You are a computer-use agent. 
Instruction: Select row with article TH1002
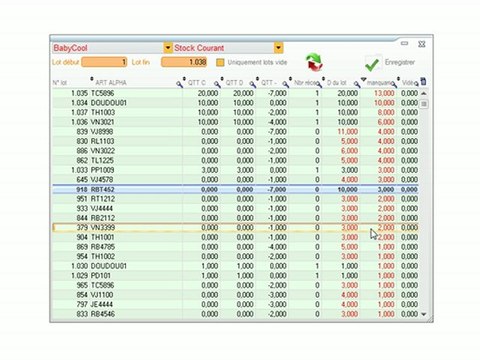coord(235,257)
